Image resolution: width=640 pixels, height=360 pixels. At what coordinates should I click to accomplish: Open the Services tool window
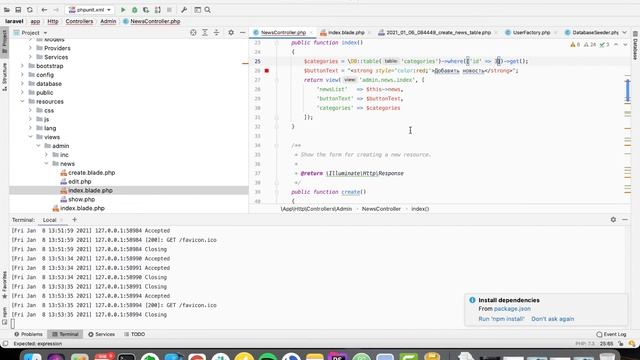101,334
